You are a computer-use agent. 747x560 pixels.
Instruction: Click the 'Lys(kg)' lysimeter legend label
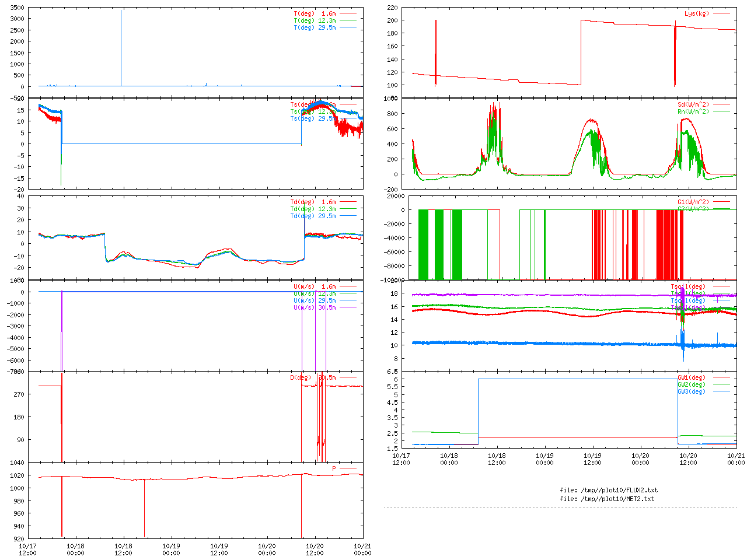697,13
